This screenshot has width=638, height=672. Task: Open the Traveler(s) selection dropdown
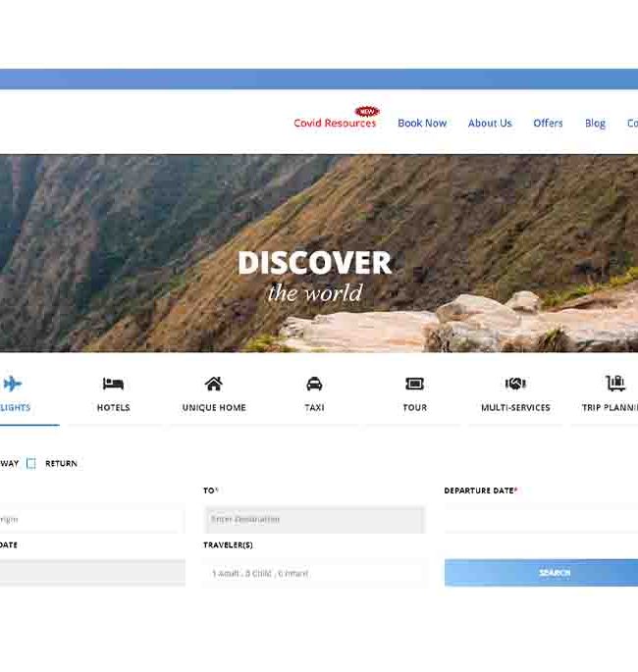click(314, 573)
